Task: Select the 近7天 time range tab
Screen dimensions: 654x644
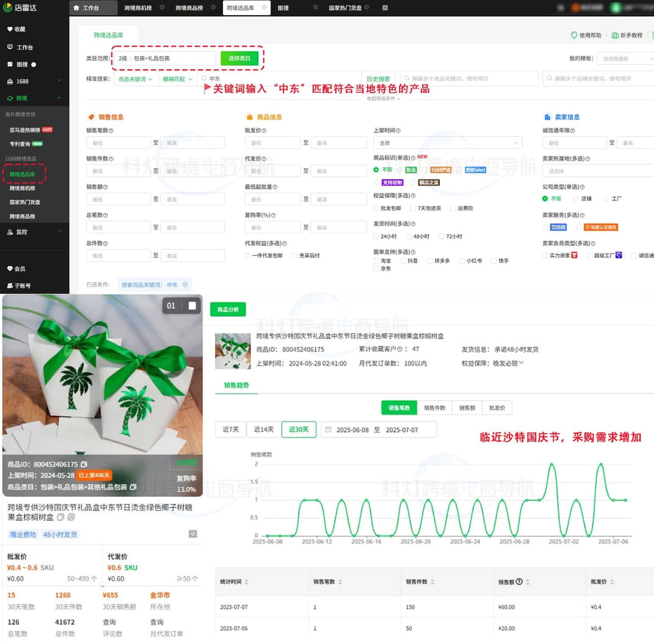Action: pos(231,430)
